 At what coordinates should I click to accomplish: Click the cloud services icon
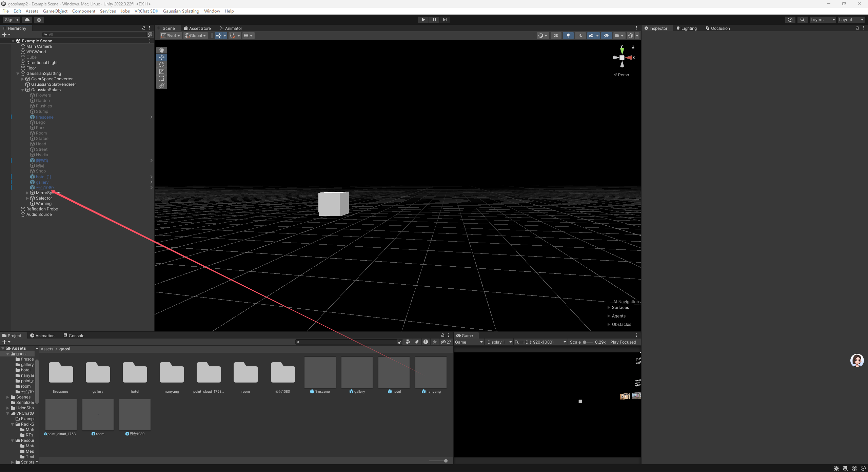pos(27,20)
